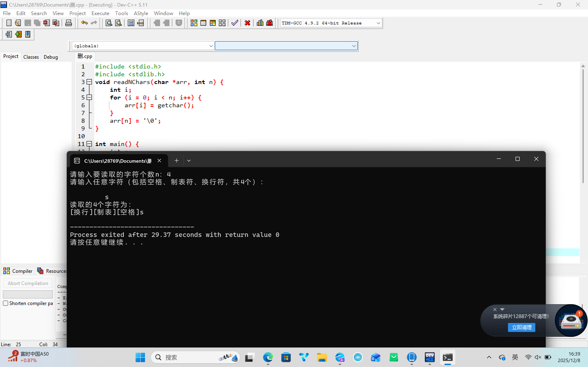The height and width of the screenshot is (367, 588).
Task: Click the purple Syntax Check checkmark icon
Action: point(235,23)
